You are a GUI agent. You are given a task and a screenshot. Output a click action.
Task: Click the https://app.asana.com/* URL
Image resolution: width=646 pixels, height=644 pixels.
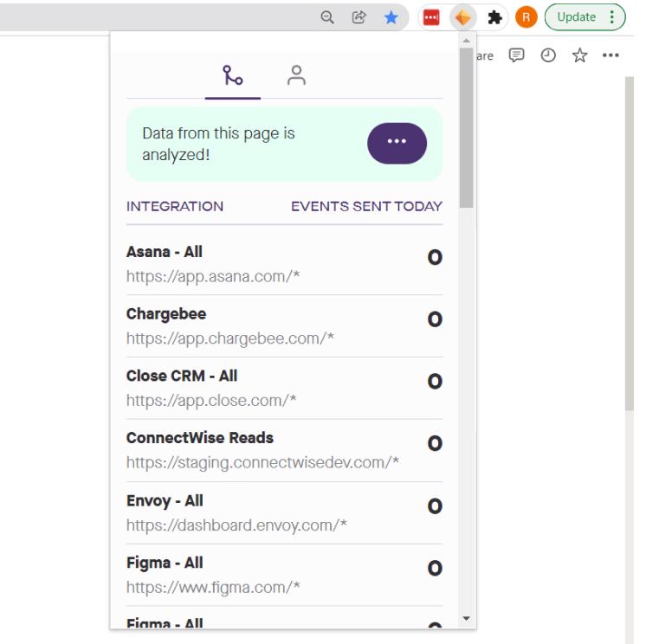click(213, 276)
